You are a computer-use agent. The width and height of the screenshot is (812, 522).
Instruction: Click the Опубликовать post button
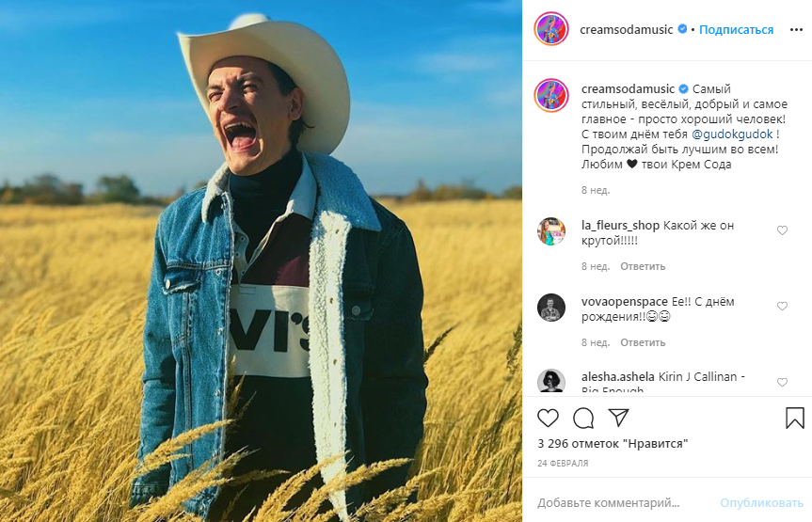[761, 503]
